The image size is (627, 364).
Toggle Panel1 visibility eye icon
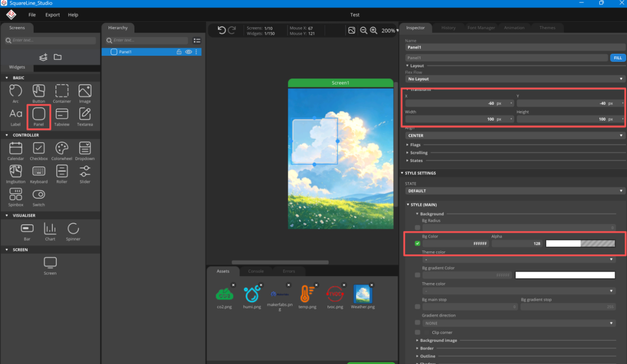point(188,52)
